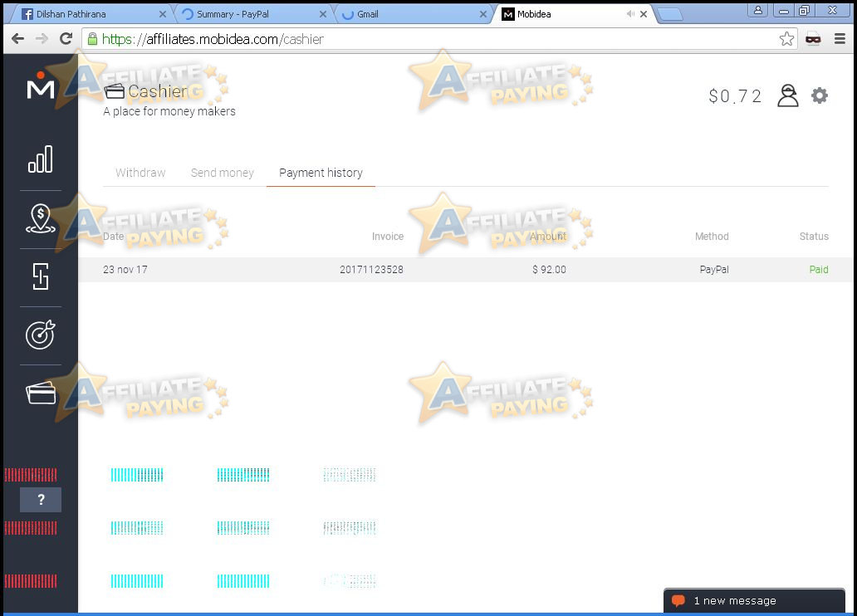
Task: Open the Chrome menu with the hamburger icon
Action: tap(840, 38)
